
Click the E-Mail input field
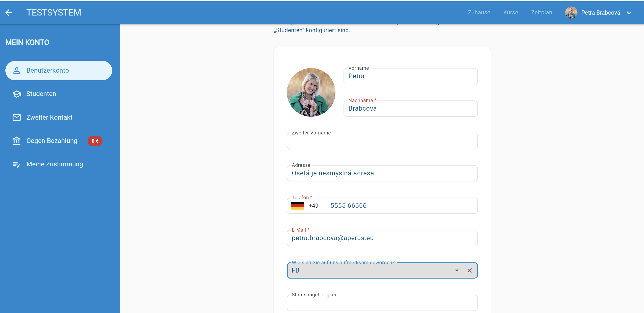(382, 238)
